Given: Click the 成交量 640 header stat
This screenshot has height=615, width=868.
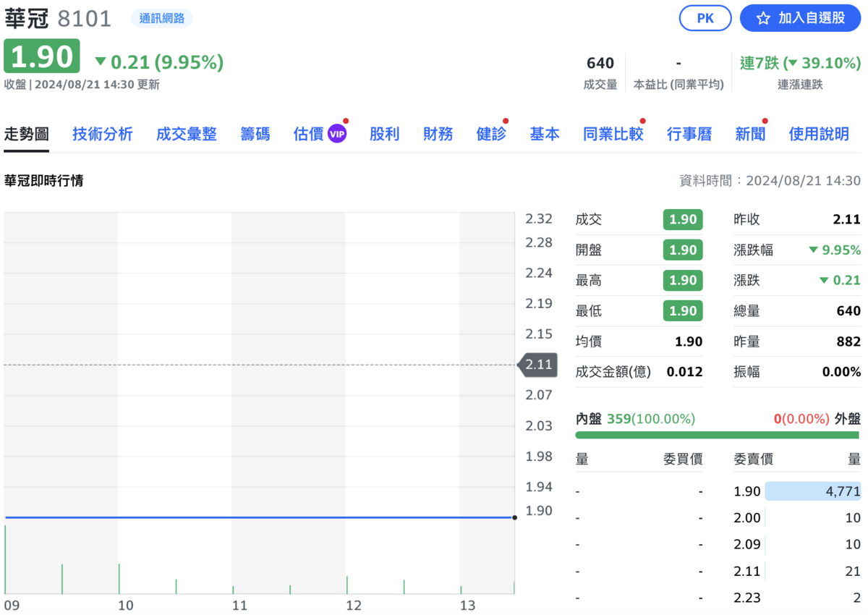Looking at the screenshot, I should click(x=600, y=73).
